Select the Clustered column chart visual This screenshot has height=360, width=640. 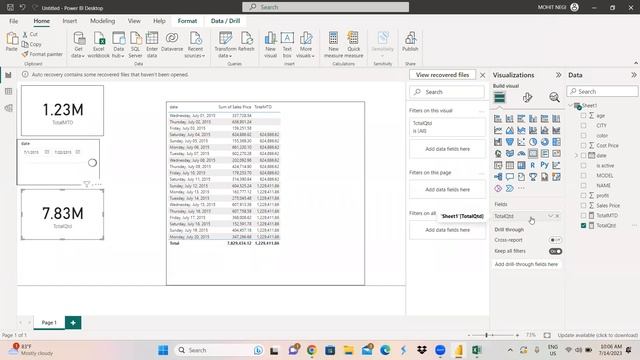click(x=533, y=119)
